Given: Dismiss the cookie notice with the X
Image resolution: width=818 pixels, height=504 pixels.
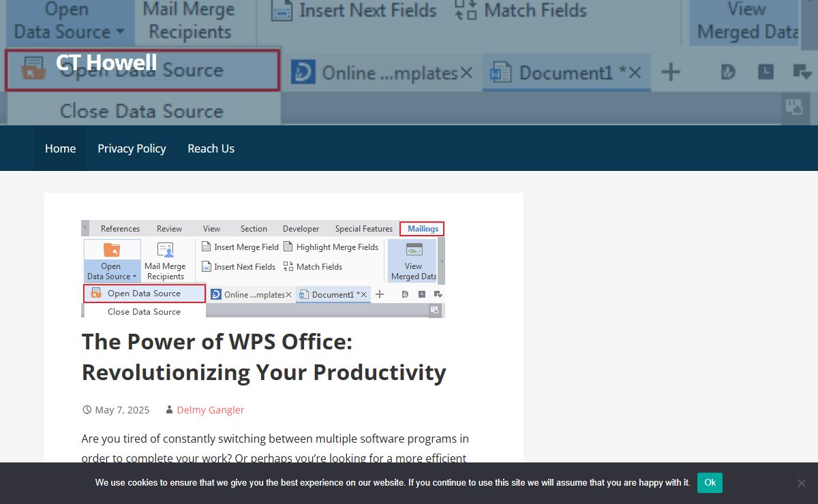Looking at the screenshot, I should click(x=802, y=483).
